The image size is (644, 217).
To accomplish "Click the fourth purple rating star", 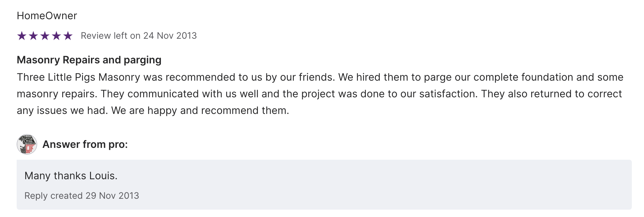I will pos(56,36).
